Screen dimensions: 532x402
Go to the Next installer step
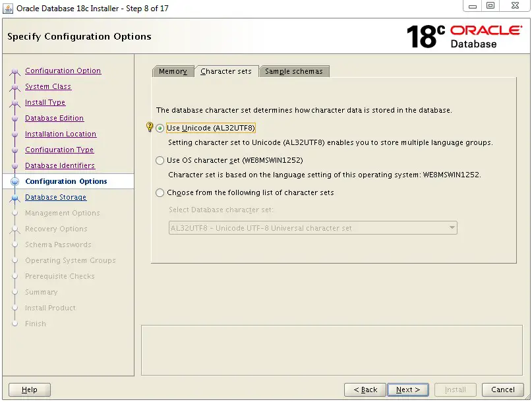[x=408, y=389]
